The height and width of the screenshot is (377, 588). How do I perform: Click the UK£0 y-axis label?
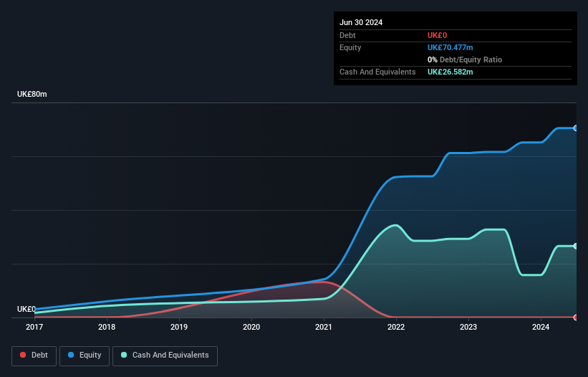point(26,309)
